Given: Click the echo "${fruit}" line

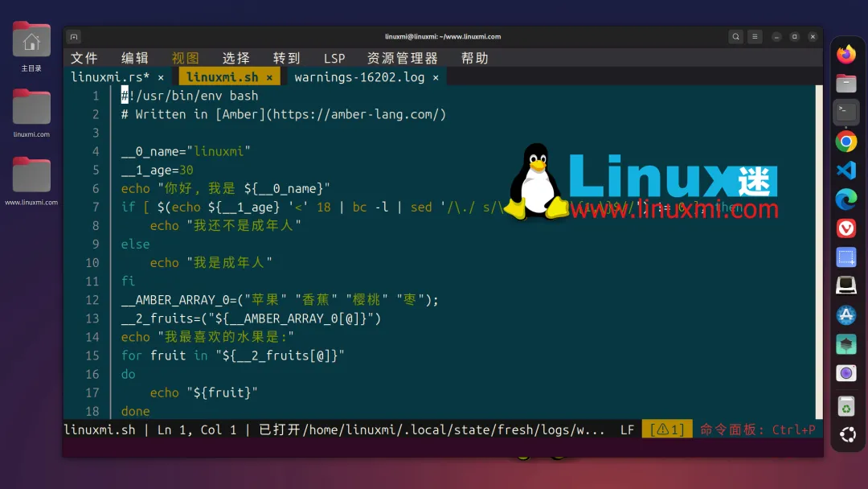Looking at the screenshot, I should coord(203,392).
